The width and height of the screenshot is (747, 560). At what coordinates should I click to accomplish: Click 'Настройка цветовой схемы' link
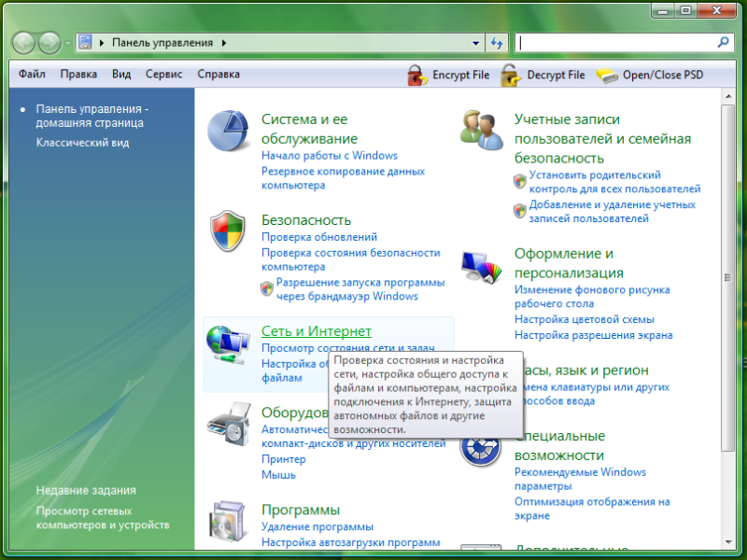[x=585, y=319]
